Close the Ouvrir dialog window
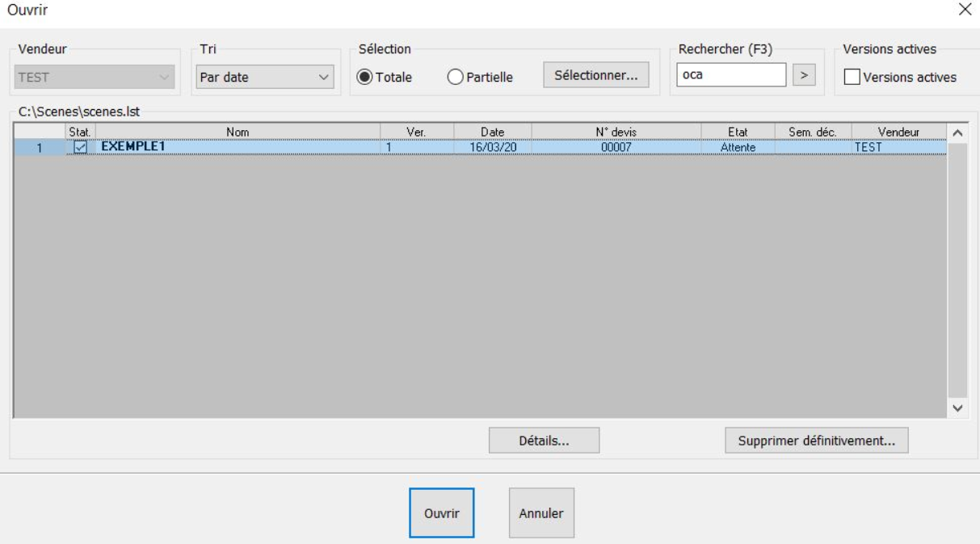 964,9
